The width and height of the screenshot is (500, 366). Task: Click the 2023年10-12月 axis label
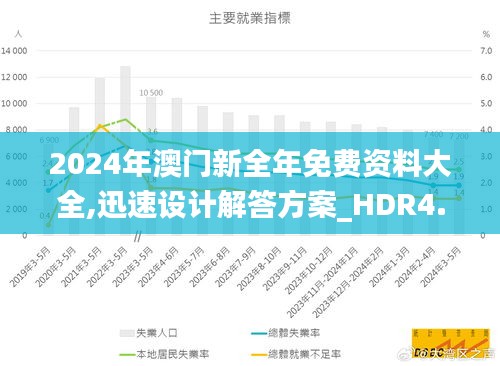tap(309, 270)
